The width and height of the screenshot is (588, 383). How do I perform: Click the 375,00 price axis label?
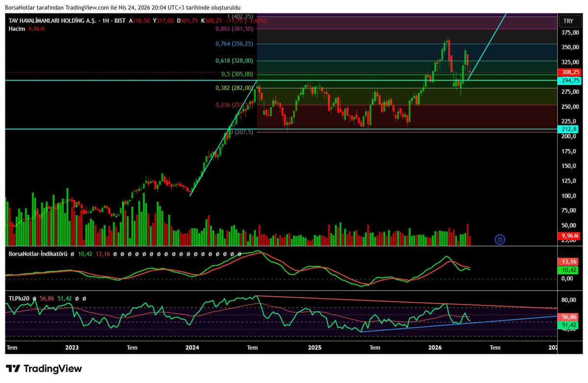click(x=570, y=33)
